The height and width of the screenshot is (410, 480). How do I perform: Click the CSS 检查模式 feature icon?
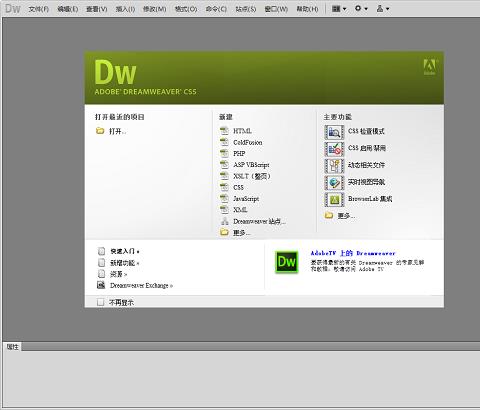point(334,132)
